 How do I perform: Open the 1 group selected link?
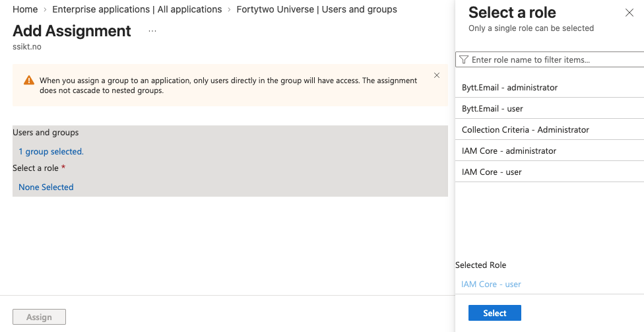click(x=51, y=152)
